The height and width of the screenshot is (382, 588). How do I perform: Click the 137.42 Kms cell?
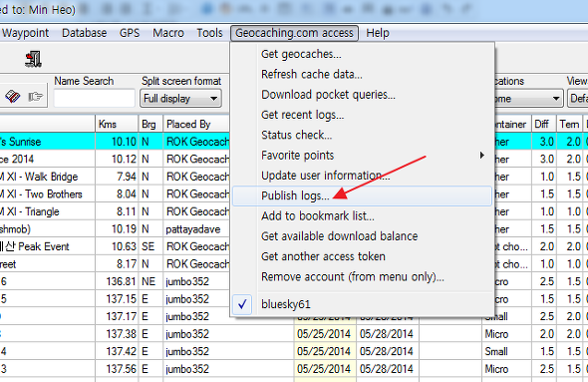[117, 352]
